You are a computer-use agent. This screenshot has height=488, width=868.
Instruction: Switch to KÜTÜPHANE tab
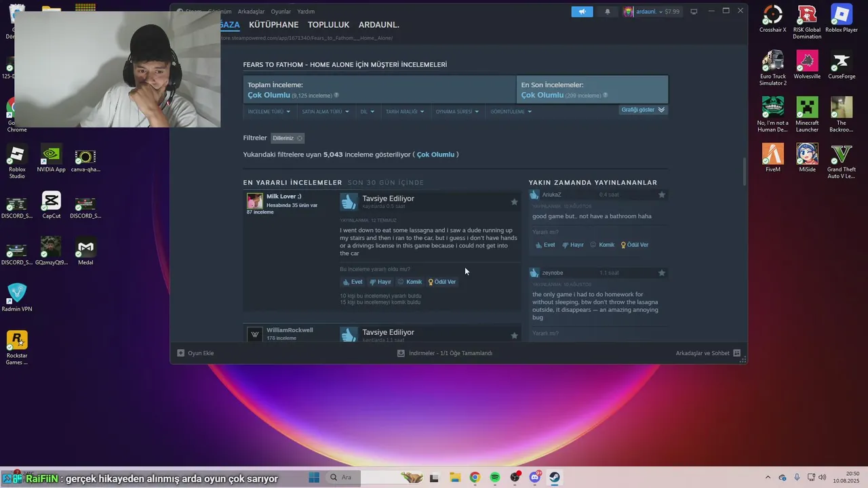coord(273,25)
